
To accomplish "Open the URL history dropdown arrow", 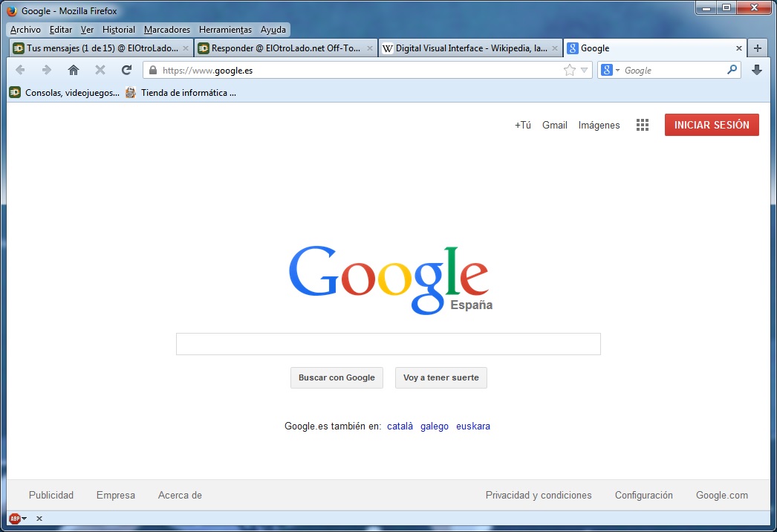I will [585, 71].
